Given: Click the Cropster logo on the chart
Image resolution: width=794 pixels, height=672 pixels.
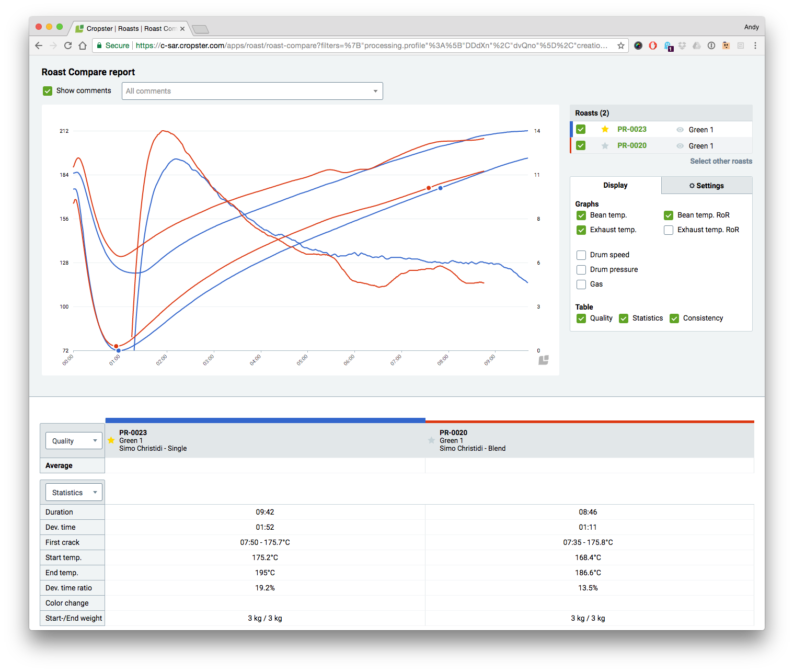Looking at the screenshot, I should tap(544, 360).
